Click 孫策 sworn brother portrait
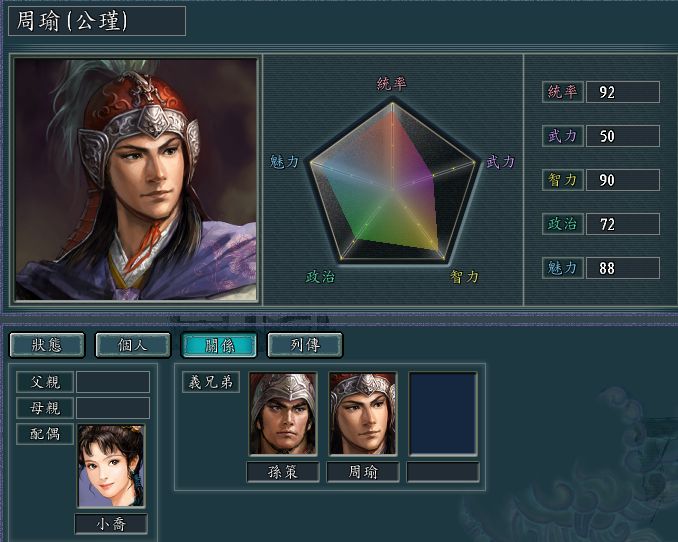 (x=283, y=414)
